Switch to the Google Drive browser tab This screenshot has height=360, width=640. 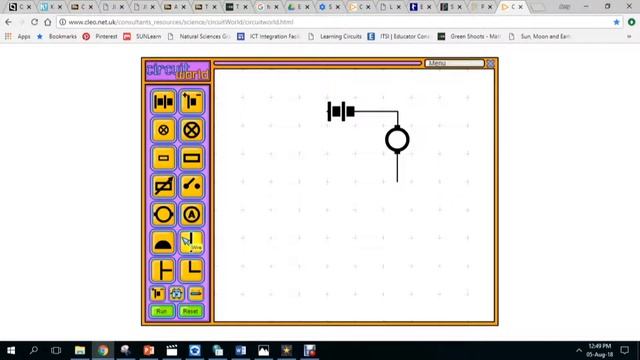(298, 7)
